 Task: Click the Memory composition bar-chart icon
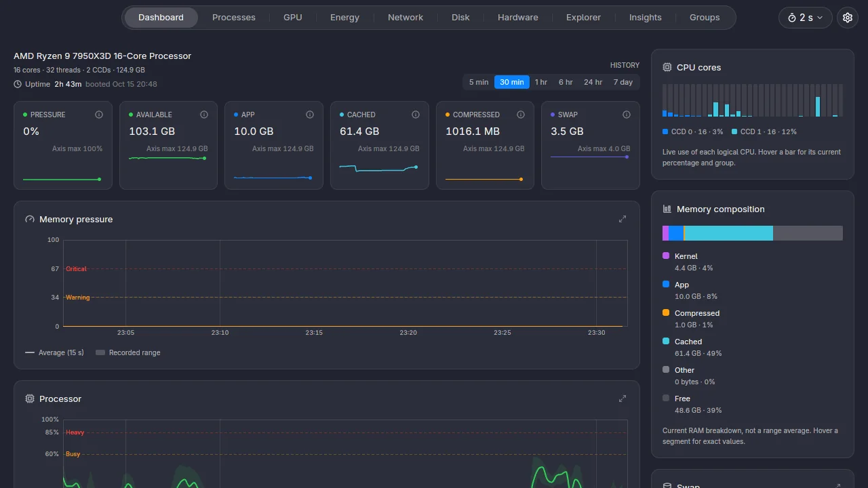point(667,209)
